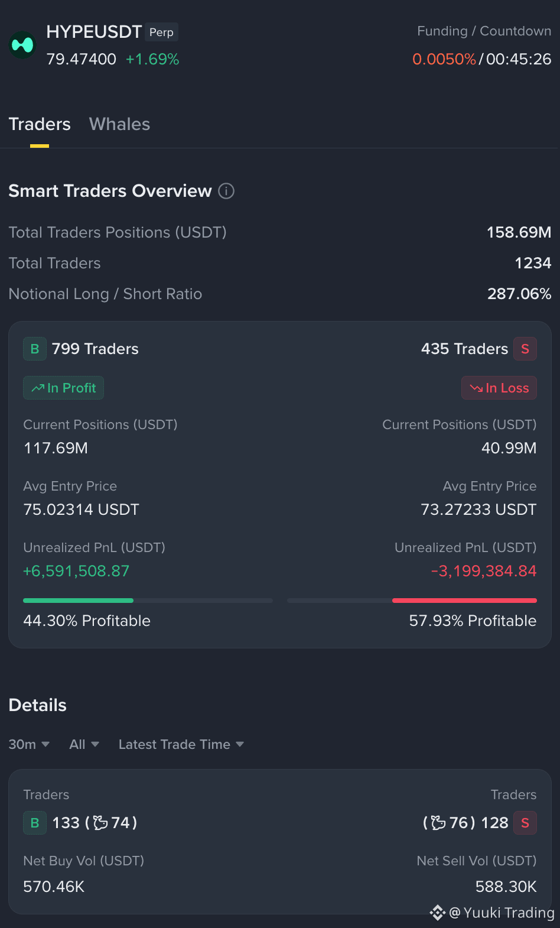Click the green B badge beside 799 Traders
This screenshot has height=928, width=560.
coord(35,349)
